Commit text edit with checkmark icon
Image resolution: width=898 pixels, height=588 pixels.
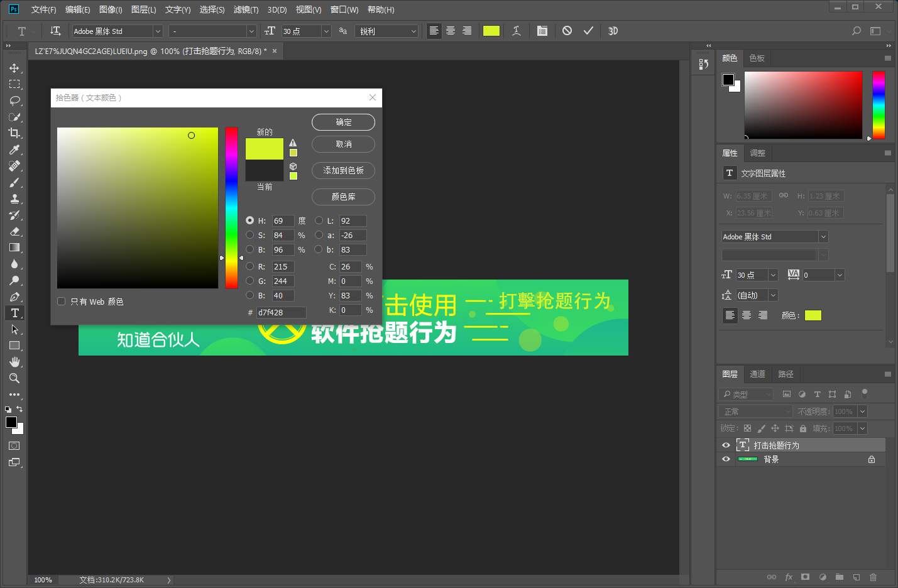[x=588, y=31]
